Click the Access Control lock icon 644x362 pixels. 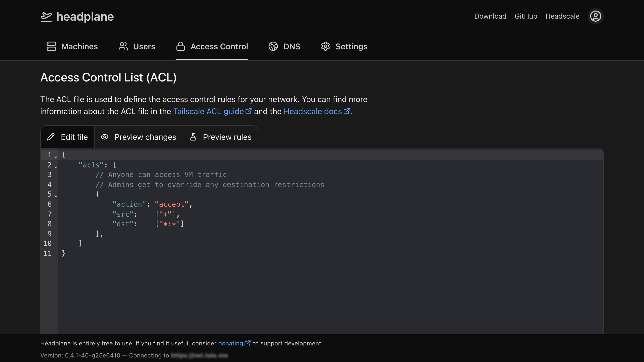coord(181,46)
